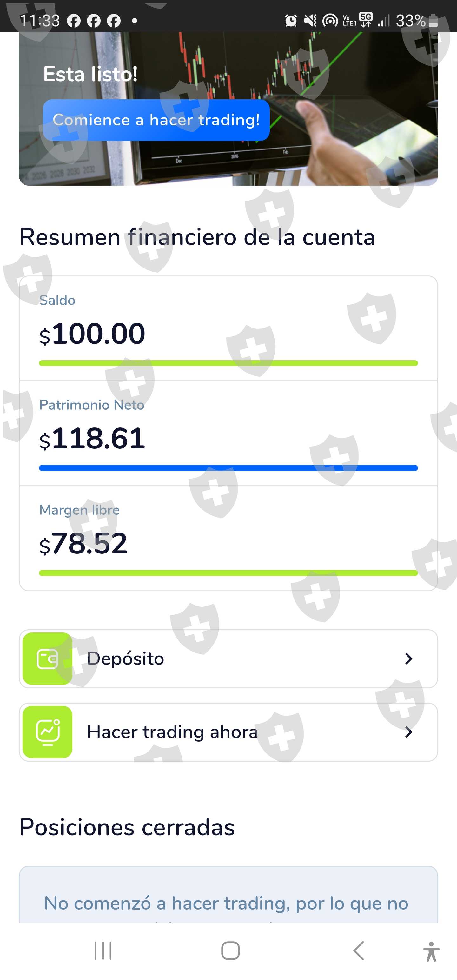Tap the Margen libre green bar
Viewport: 457px width, 980px height.
coord(228,573)
